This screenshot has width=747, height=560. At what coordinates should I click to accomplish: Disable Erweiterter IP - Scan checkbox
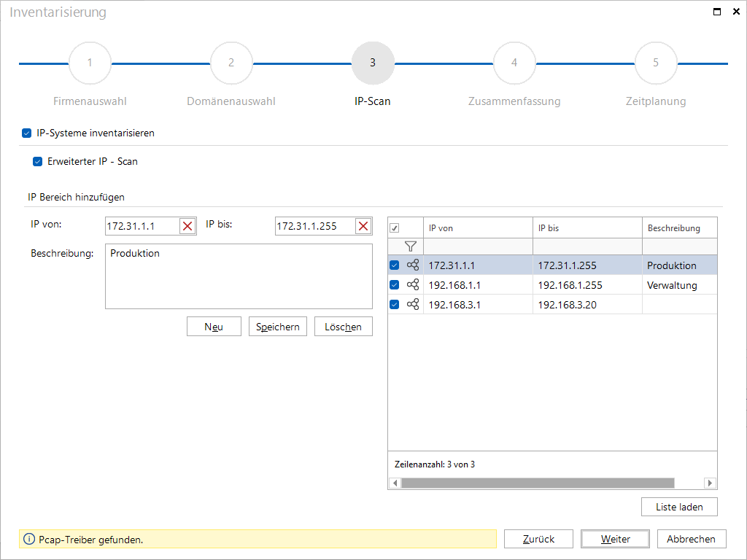tap(38, 161)
